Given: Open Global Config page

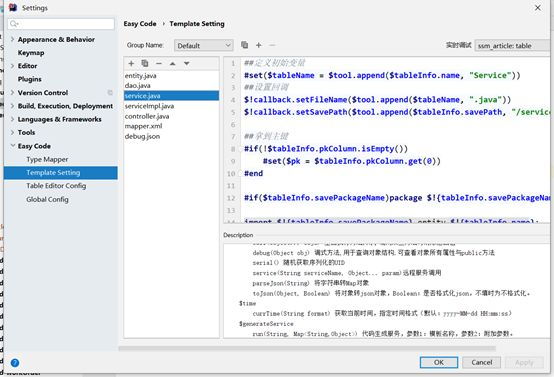Looking at the screenshot, I should [x=47, y=199].
